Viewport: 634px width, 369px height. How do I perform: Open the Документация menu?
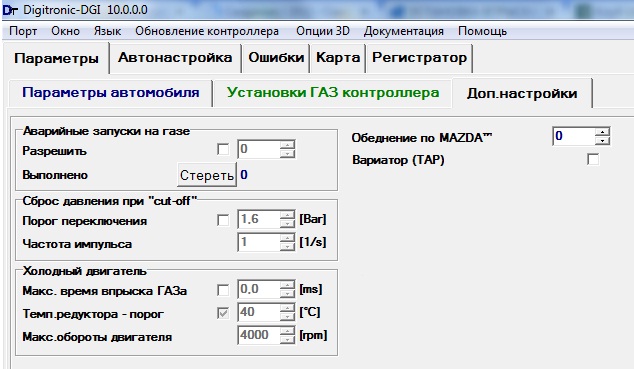[x=404, y=31]
